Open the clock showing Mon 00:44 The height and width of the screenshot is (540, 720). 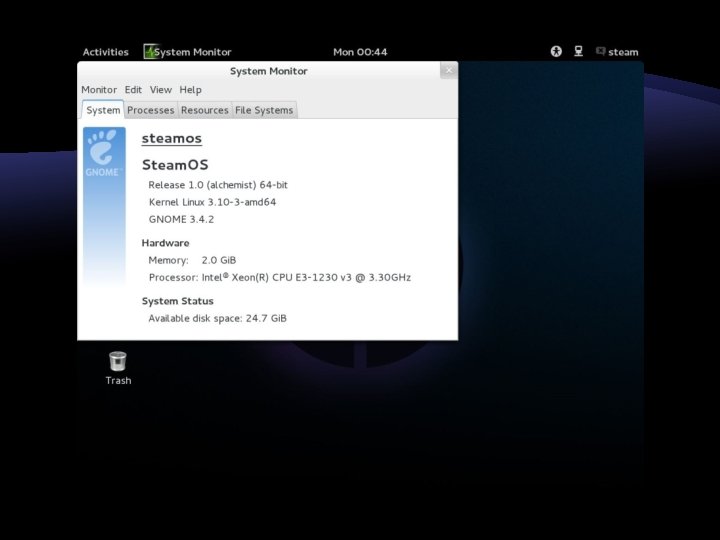click(x=360, y=52)
